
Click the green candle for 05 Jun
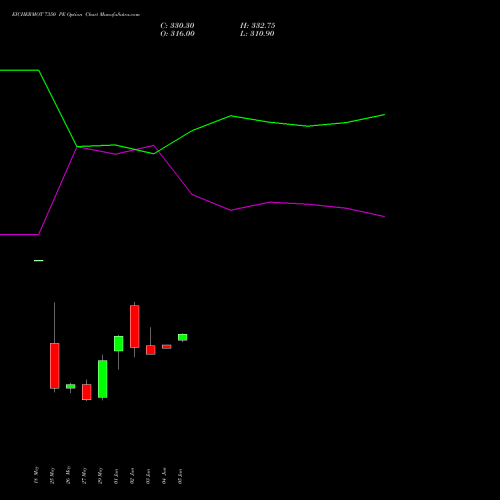tap(183, 337)
